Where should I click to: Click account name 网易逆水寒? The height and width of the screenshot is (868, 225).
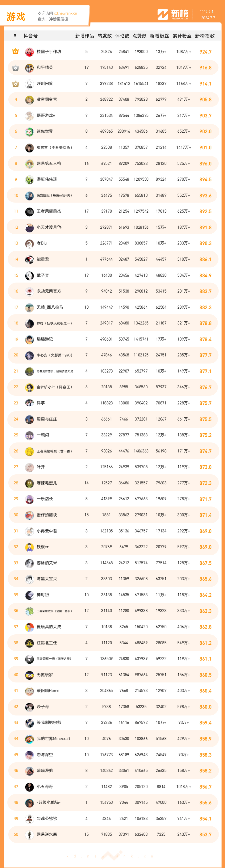pos(47,834)
